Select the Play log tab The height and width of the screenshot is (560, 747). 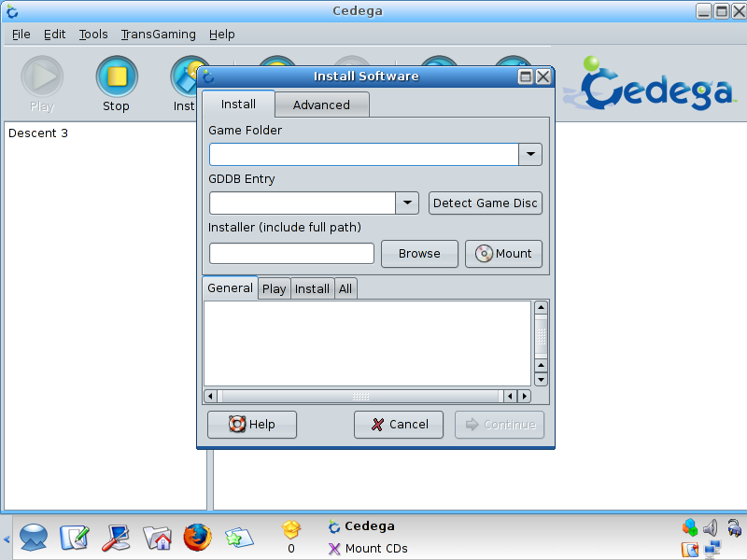pos(275,289)
